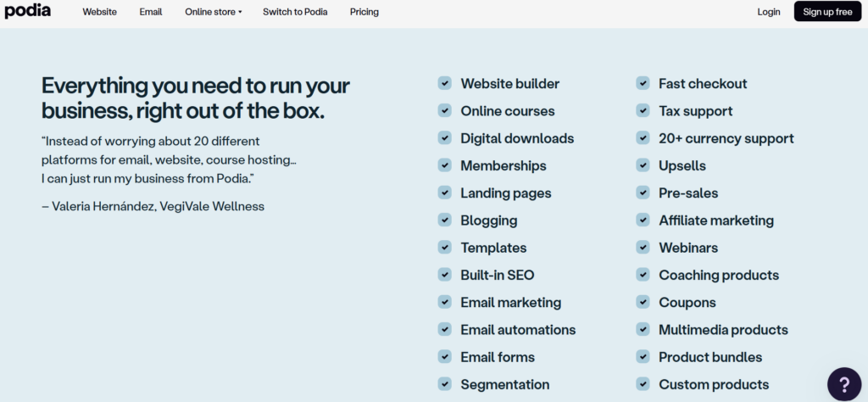Open the help question mark bubble
The image size is (868, 402).
click(x=843, y=383)
